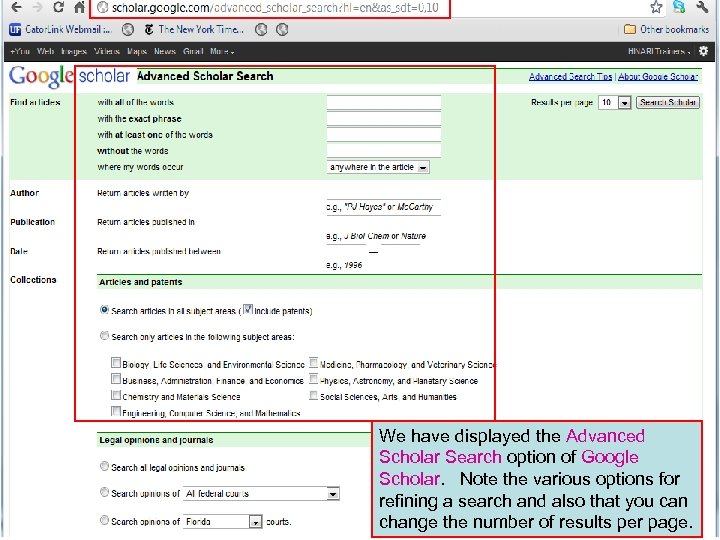Click the 'Advanced Scholar Search' title text

pos(205,76)
